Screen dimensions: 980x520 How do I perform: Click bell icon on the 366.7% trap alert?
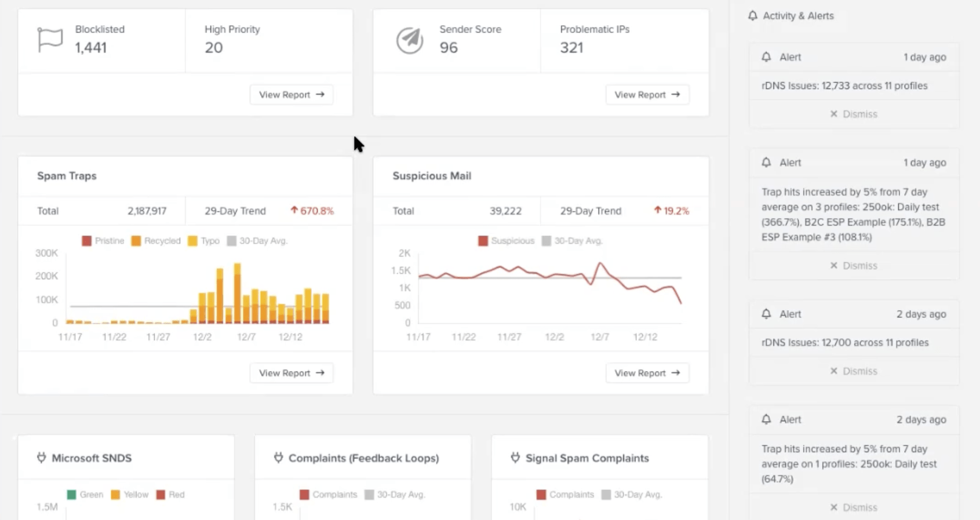[766, 163]
